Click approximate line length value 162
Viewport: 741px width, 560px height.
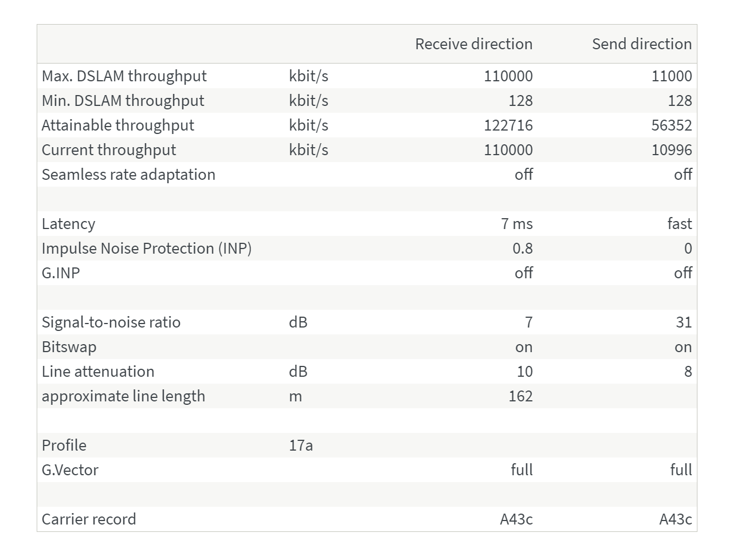[x=520, y=396]
